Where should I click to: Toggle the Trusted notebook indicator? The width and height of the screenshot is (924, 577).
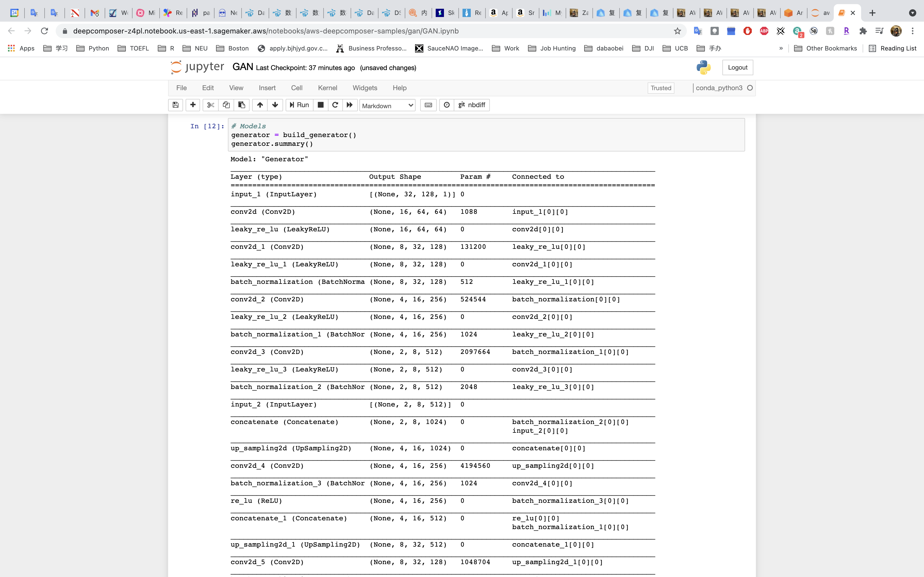pos(661,88)
